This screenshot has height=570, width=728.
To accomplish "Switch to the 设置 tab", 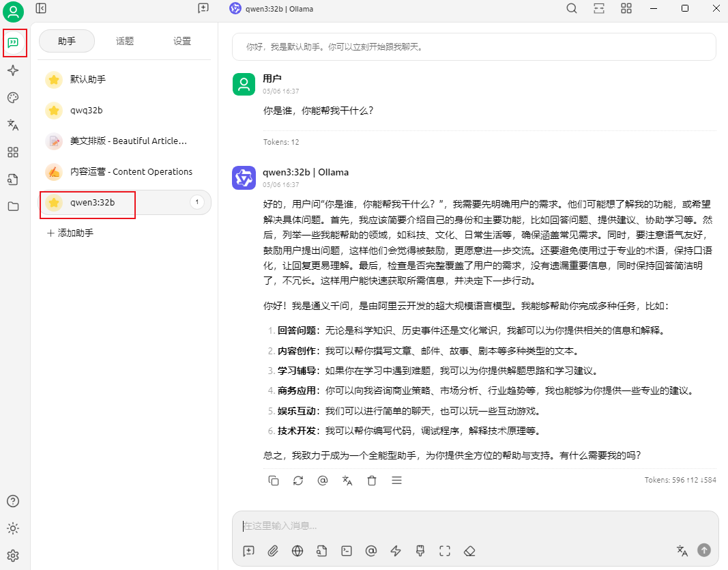I will tap(182, 42).
